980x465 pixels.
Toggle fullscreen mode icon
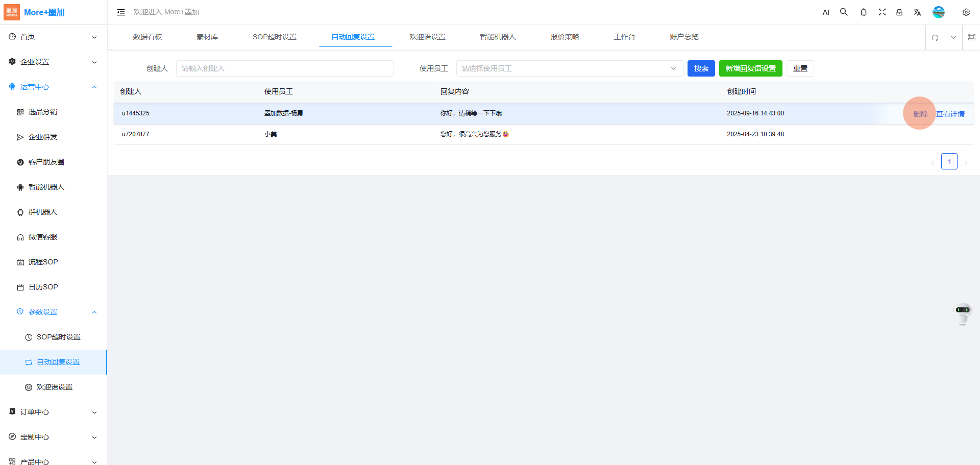881,12
